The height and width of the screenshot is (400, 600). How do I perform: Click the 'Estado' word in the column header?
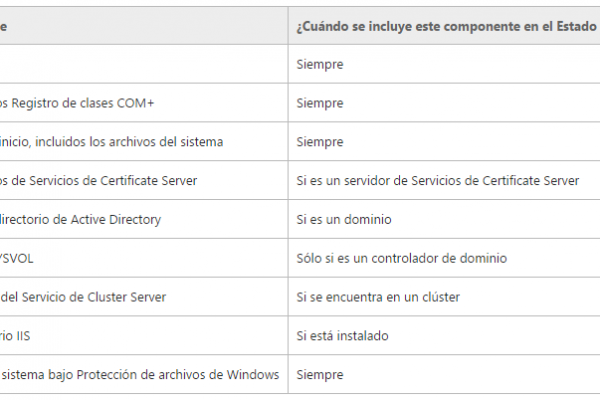point(576,26)
